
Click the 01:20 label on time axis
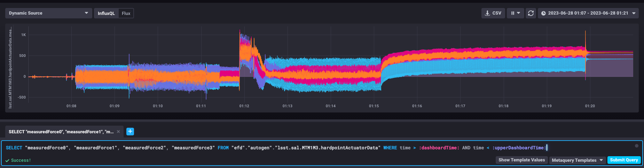(x=590, y=106)
